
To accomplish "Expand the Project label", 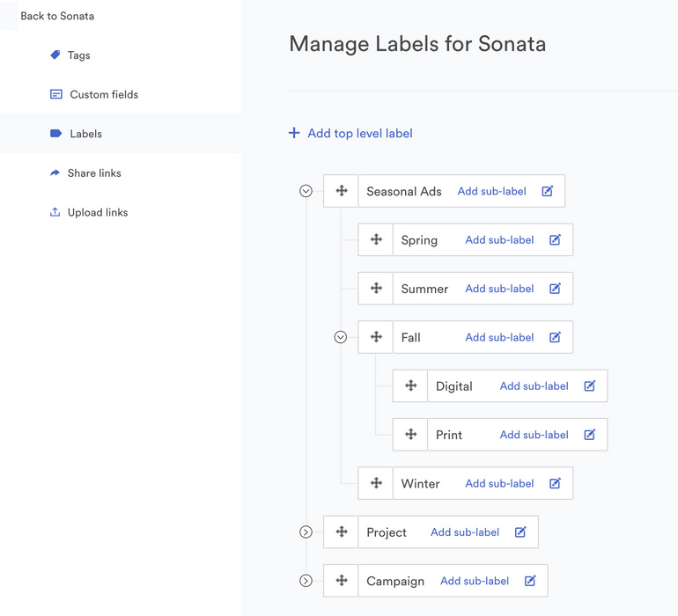I will point(306,532).
